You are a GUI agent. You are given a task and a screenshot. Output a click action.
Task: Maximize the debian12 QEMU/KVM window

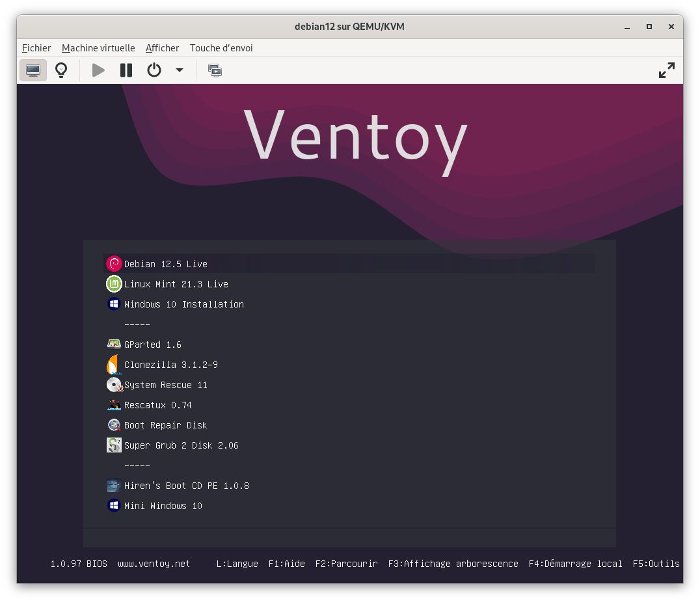(x=649, y=27)
